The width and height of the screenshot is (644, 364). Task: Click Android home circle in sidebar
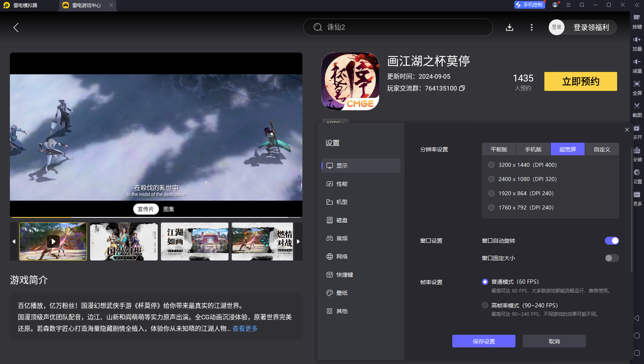click(x=636, y=336)
